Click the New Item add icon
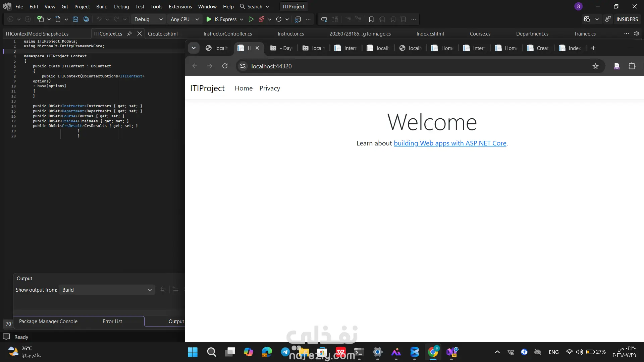This screenshot has width=644, height=362. pyautogui.click(x=40, y=19)
